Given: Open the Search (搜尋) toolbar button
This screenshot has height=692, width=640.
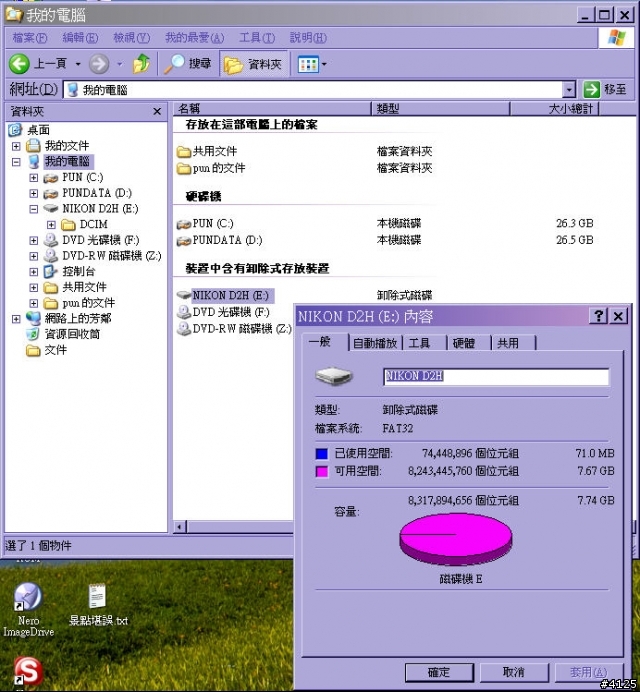Looking at the screenshot, I should [x=187, y=64].
